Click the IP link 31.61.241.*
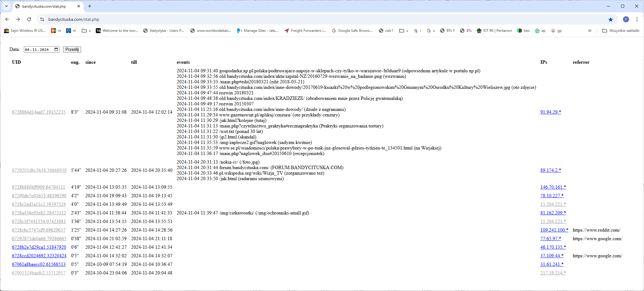Viewport: 644px width, 291px height. [552, 264]
